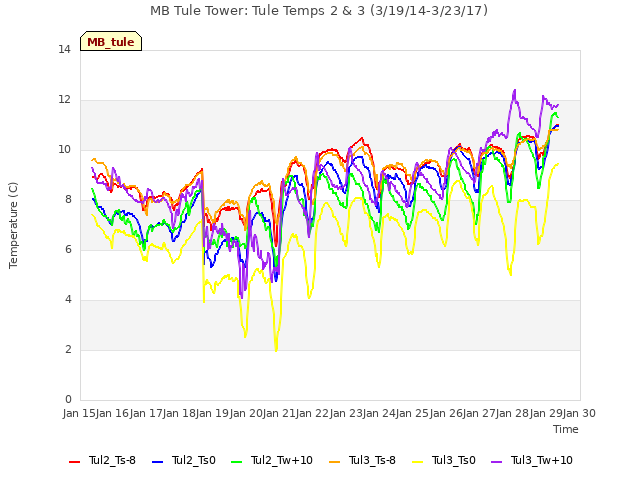Click the 12 y-axis tick label
640x480 pixels.
click(64, 100)
